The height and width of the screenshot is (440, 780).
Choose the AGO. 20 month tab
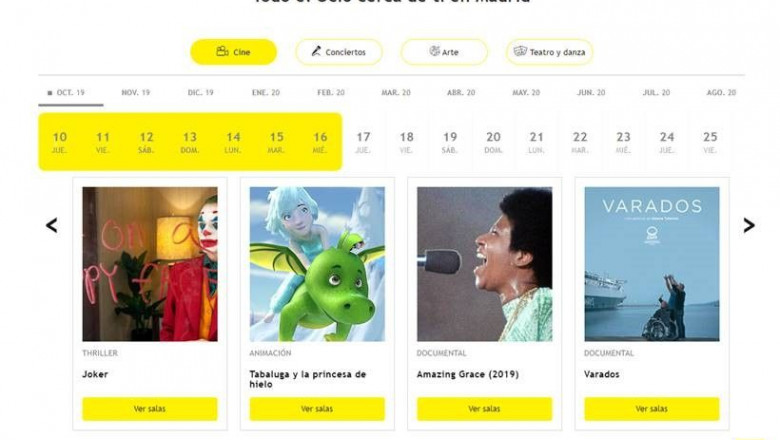coord(721,92)
